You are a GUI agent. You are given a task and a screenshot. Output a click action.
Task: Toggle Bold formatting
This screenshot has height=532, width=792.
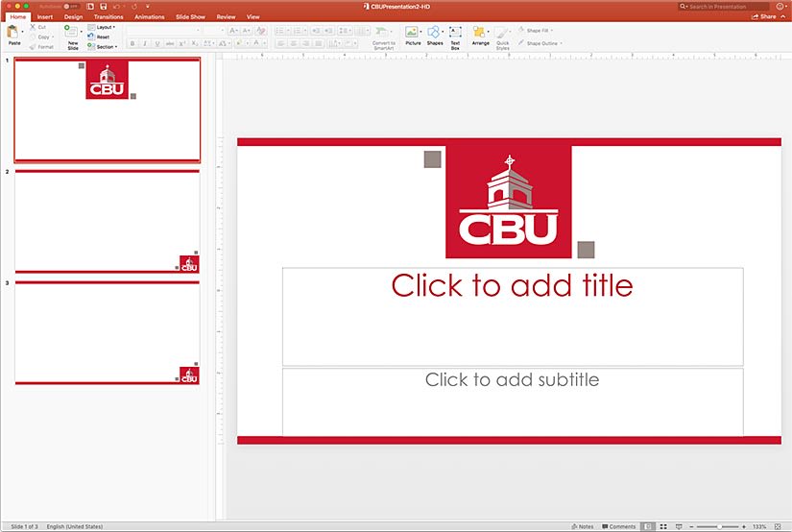(132, 43)
